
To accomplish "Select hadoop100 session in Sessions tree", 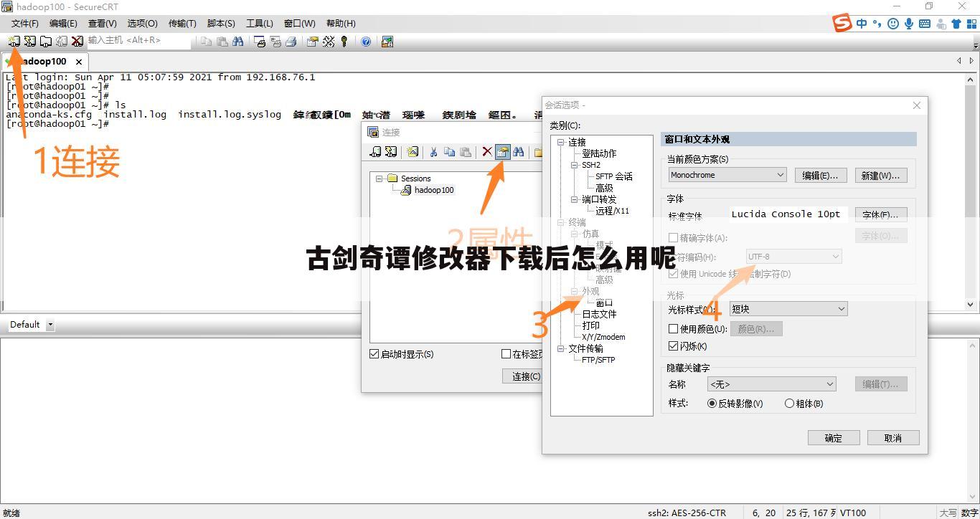I will tap(434, 190).
